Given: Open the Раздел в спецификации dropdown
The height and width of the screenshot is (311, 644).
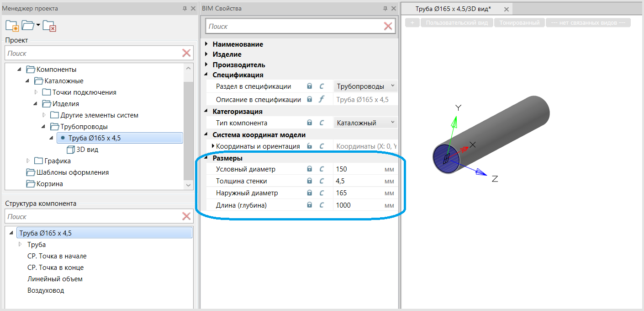Looking at the screenshot, I should (392, 86).
